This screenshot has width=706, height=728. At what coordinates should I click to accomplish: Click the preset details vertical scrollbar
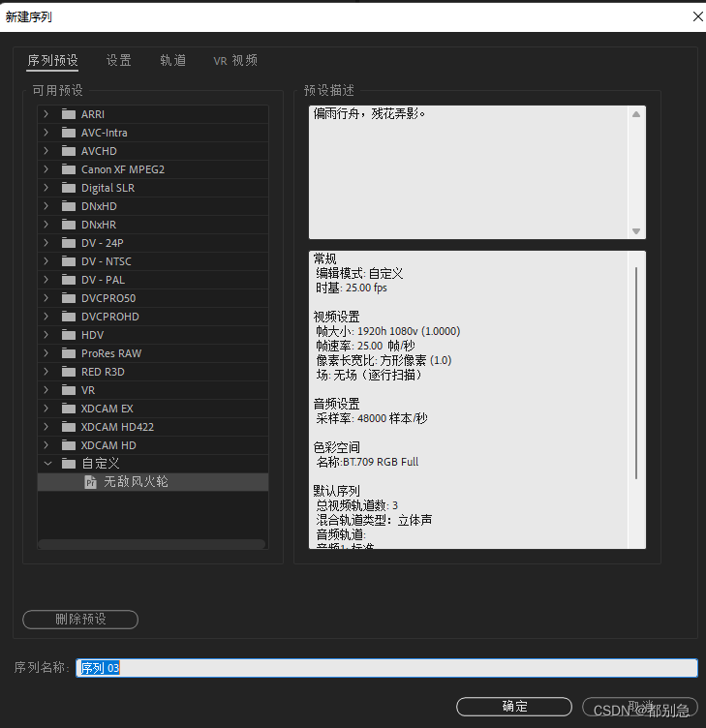(x=636, y=373)
